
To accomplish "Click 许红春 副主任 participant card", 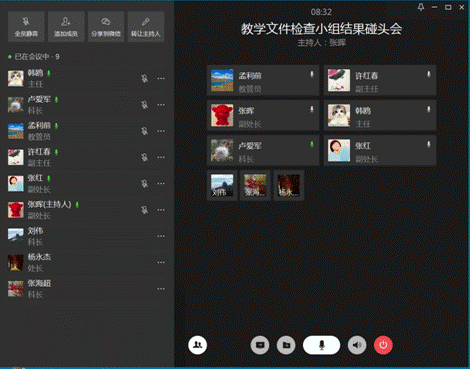I will coord(380,80).
